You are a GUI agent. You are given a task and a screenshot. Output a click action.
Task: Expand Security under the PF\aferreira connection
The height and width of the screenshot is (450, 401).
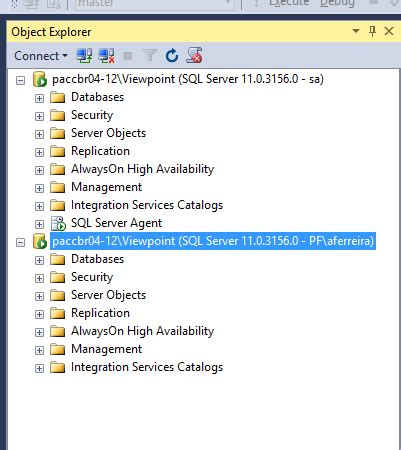coord(39,278)
